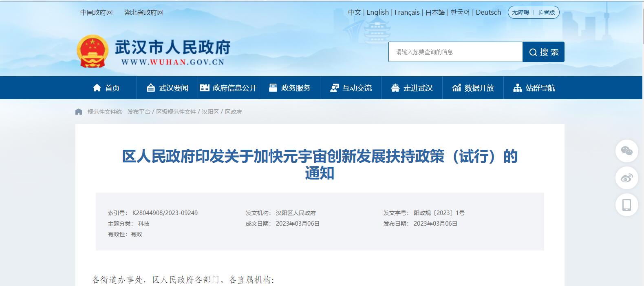The height and width of the screenshot is (286, 644).
Task: Open the 武汉要闻 menu
Action: click(x=167, y=88)
